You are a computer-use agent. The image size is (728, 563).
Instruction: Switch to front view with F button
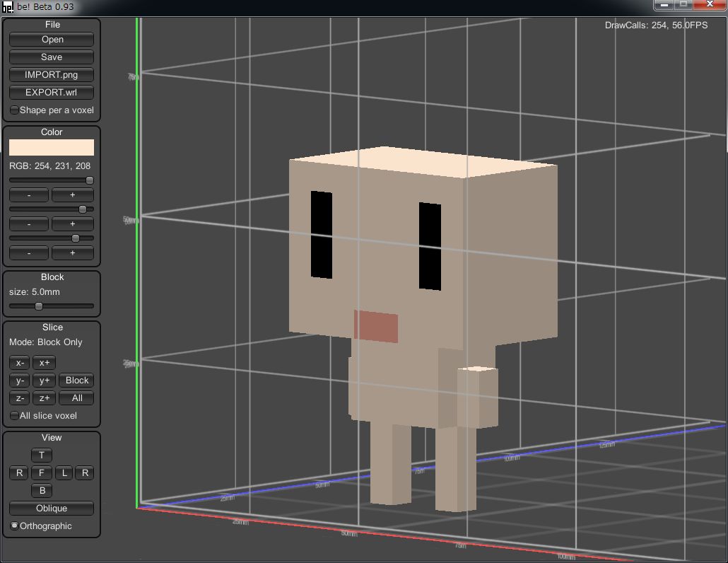coord(42,473)
